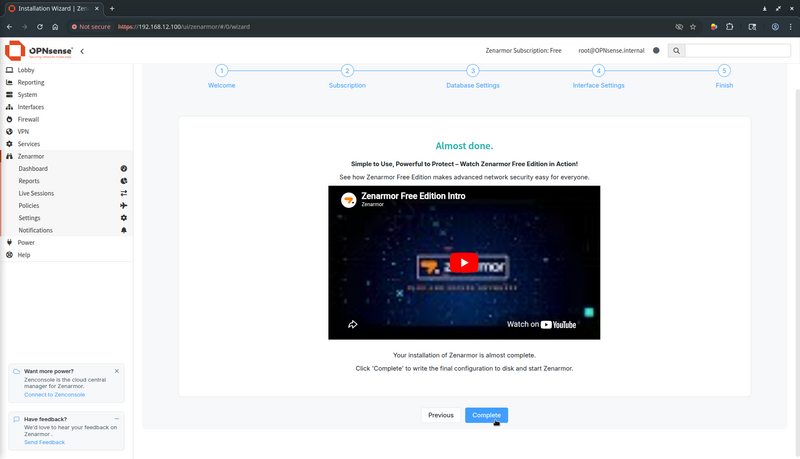Click the search magnifier icon

click(677, 50)
